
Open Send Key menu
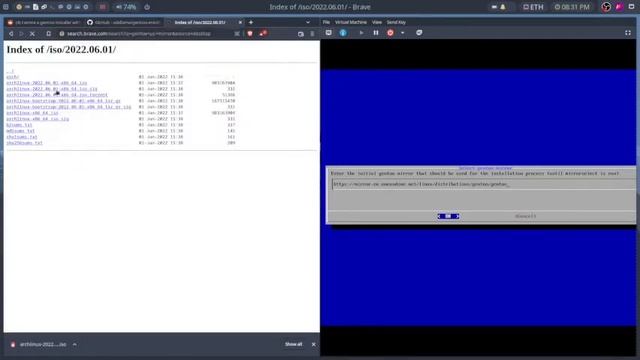[396, 22]
